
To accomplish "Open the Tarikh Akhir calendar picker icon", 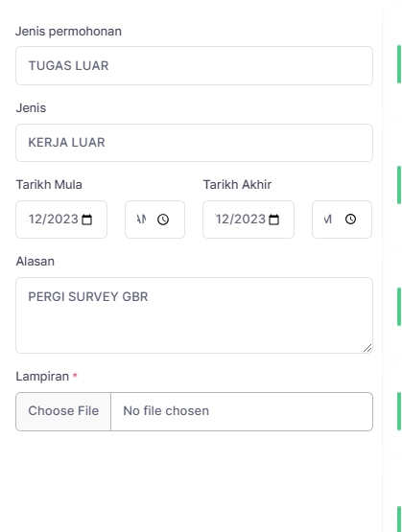I will [274, 220].
